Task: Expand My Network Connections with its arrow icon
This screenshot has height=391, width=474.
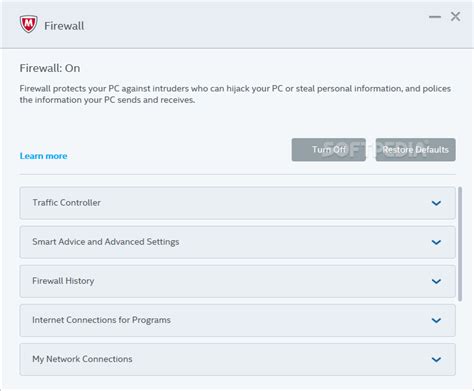Action: pos(436,359)
